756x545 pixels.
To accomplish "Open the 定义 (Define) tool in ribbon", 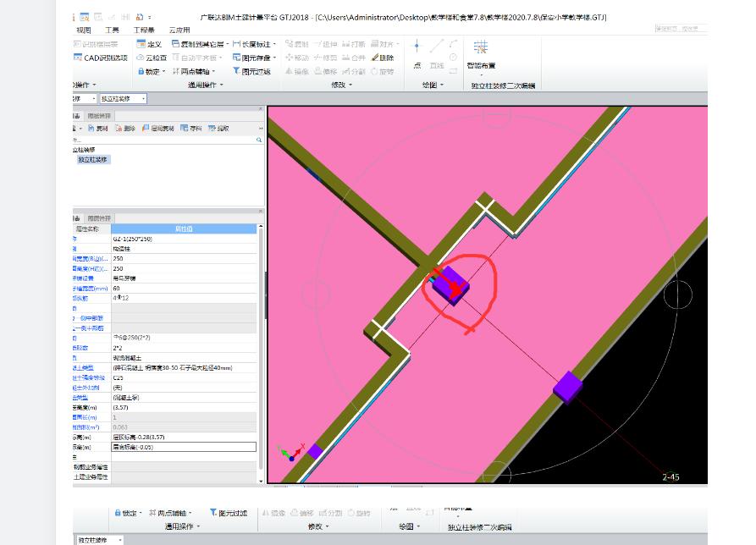I will (x=150, y=44).
